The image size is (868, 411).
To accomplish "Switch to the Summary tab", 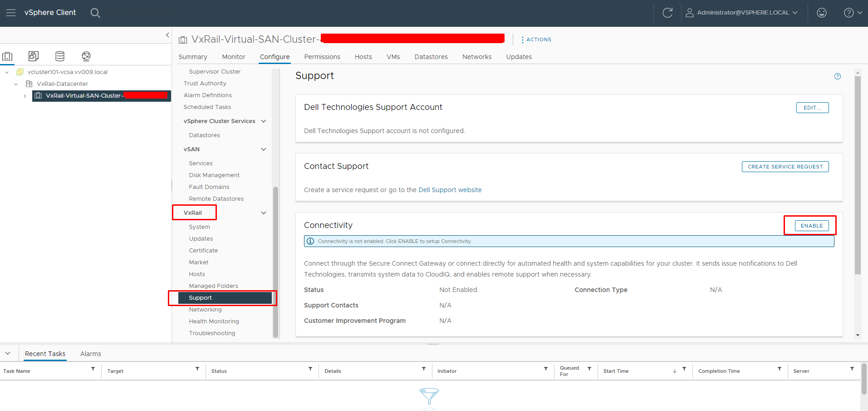I will [193, 57].
